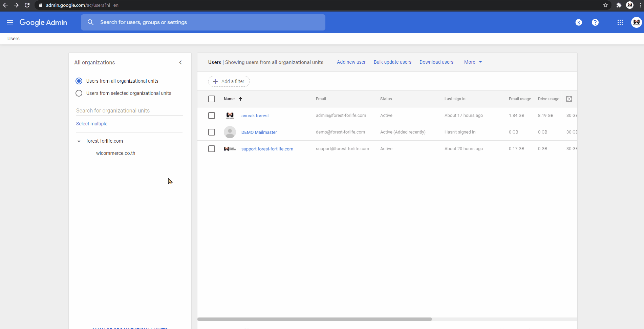The height and width of the screenshot is (329, 644).
Task: Open the anurak forrest user link
Action: pos(255,116)
